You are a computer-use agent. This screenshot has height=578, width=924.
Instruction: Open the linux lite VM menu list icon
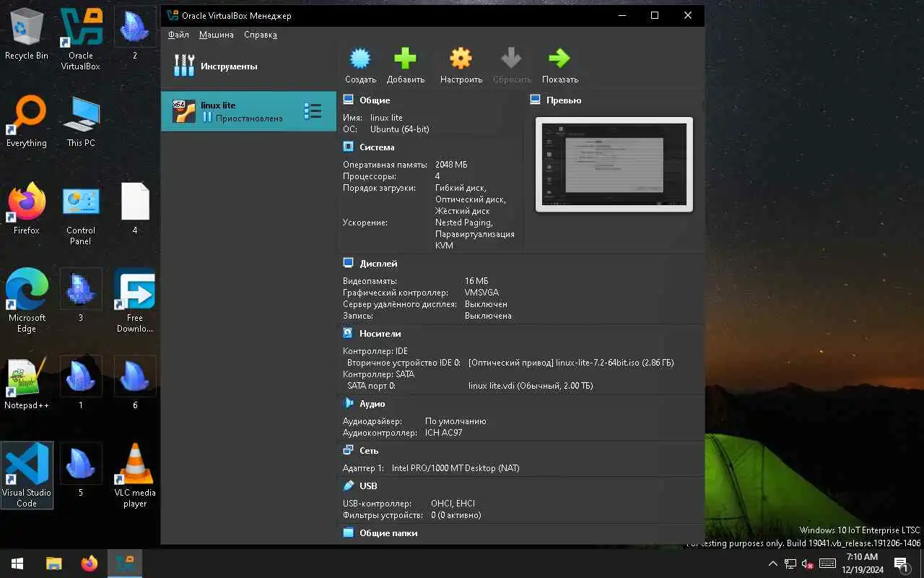coord(313,111)
